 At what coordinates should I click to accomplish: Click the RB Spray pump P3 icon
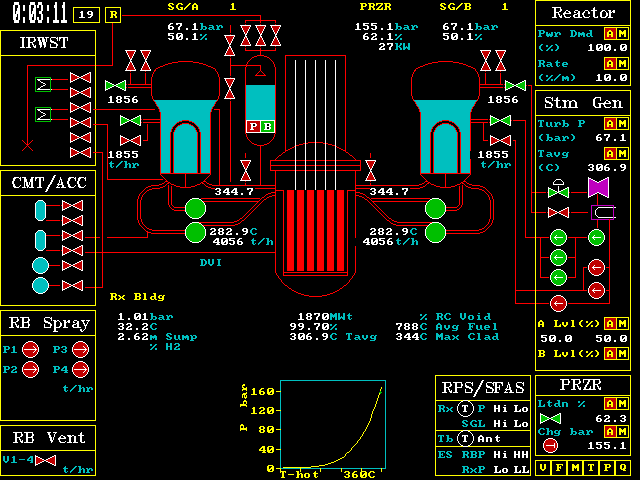pos(81,349)
